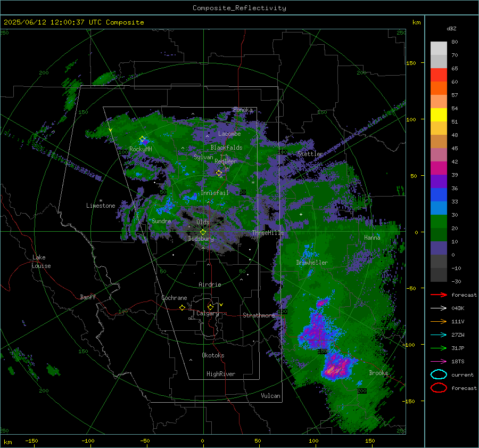Select the magenta 39-42 dBZ swatch

(439, 168)
